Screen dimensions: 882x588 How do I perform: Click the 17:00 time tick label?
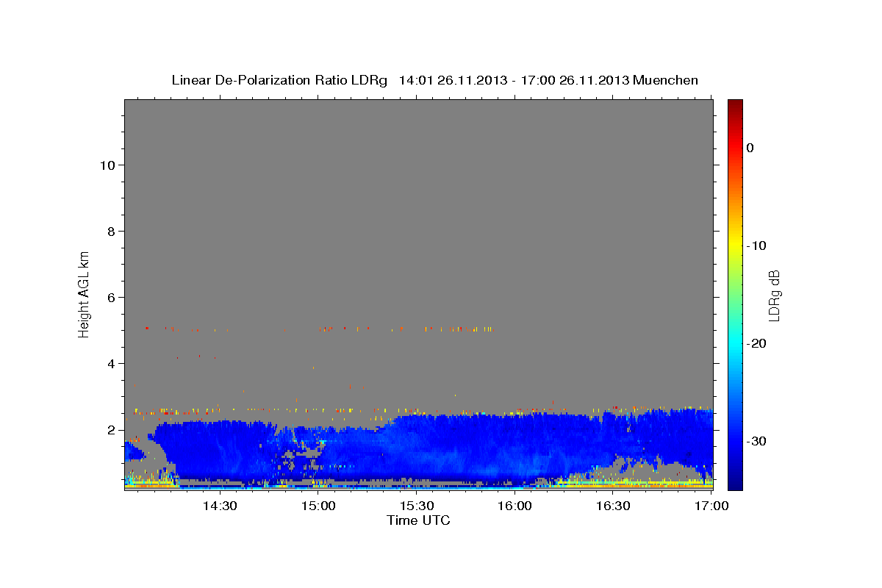coord(711,506)
